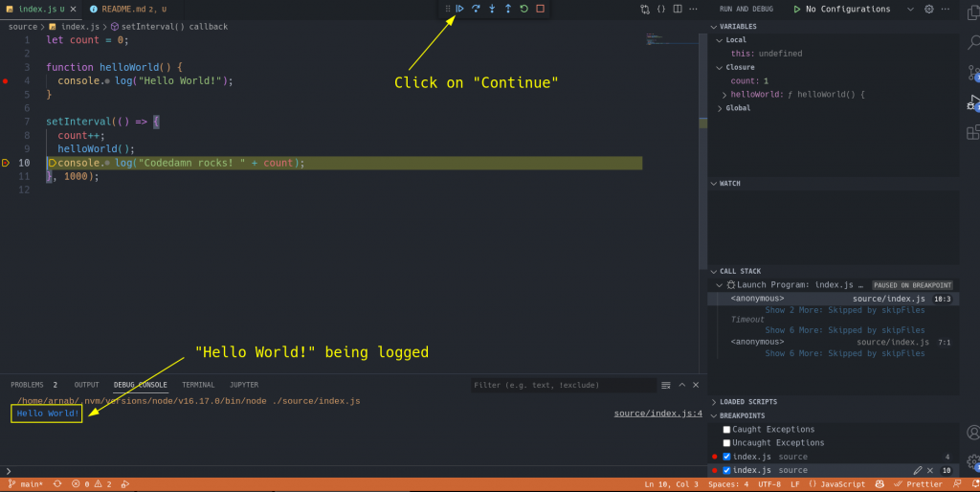The image size is (980, 492).
Task: Open editor More Actions ellipsis
Action: click(x=693, y=9)
